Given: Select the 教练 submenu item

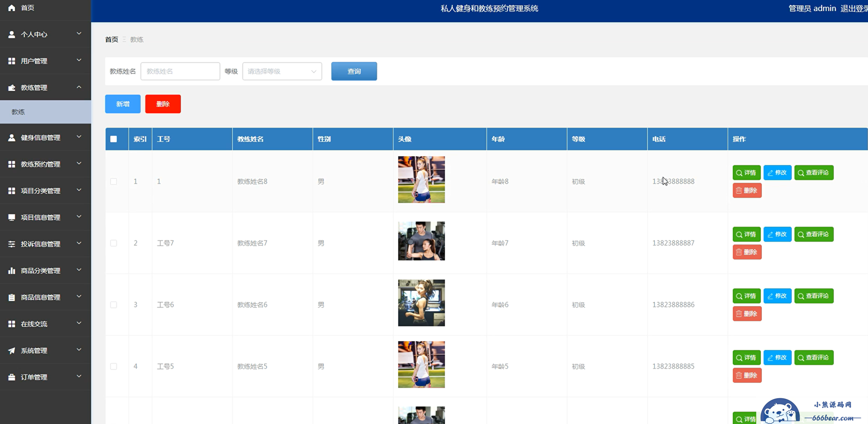Looking at the screenshot, I should pos(46,112).
